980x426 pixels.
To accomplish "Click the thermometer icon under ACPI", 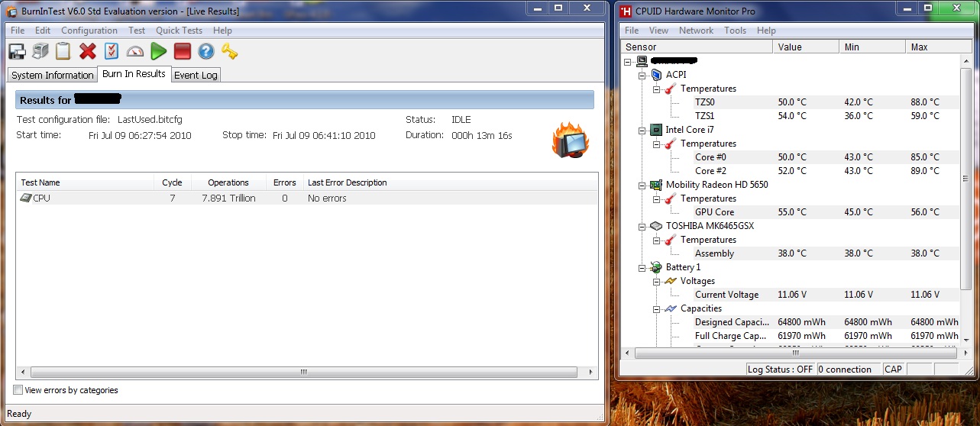I will click(x=671, y=89).
